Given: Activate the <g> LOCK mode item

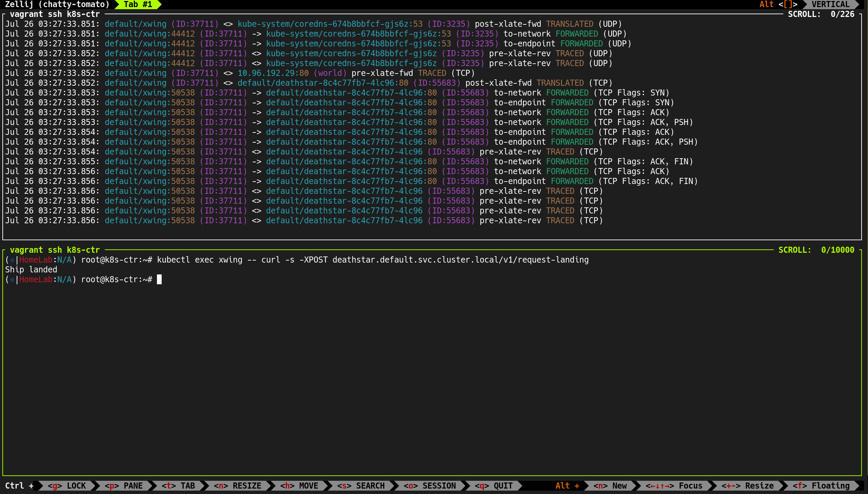Looking at the screenshot, I should pyautogui.click(x=66, y=486).
